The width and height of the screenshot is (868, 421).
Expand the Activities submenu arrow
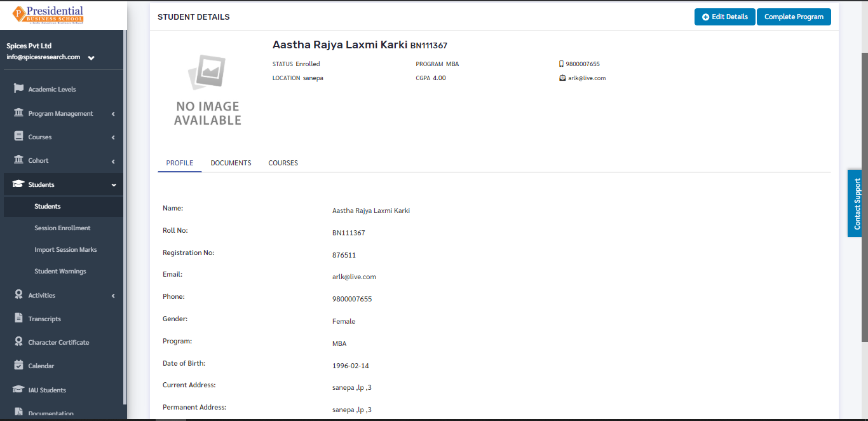[x=113, y=296]
